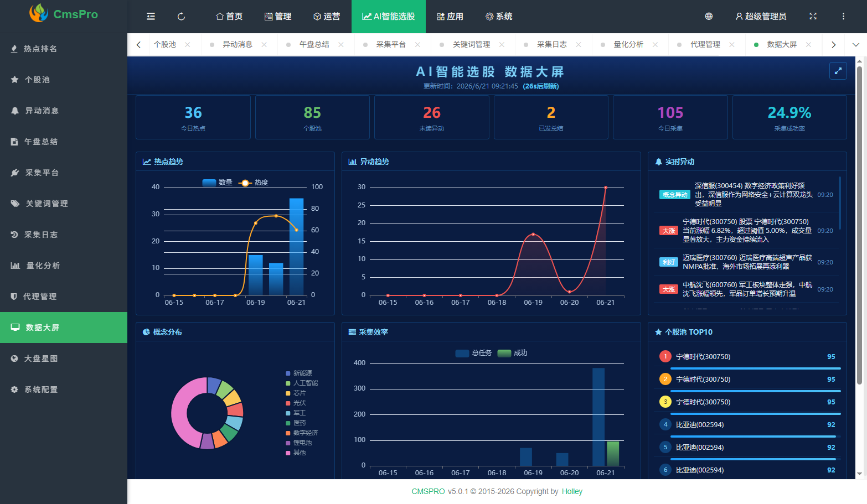Open 热点排名 in the sidebar
This screenshot has height=504, width=867.
click(64, 49)
